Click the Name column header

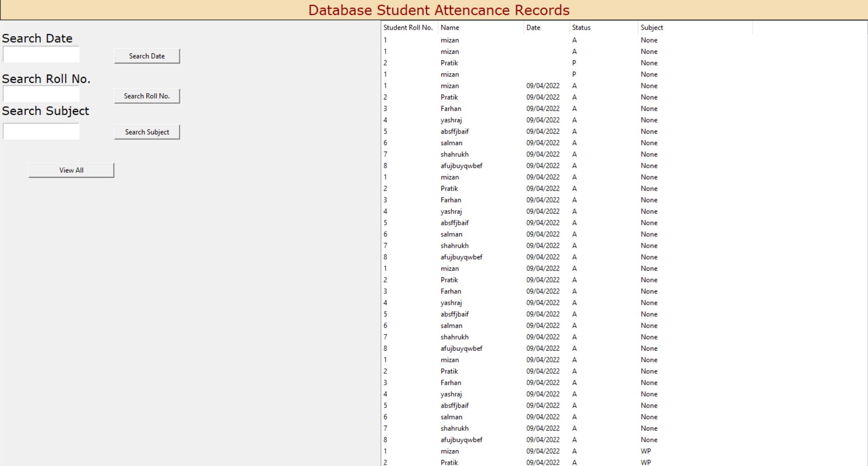[x=480, y=27]
